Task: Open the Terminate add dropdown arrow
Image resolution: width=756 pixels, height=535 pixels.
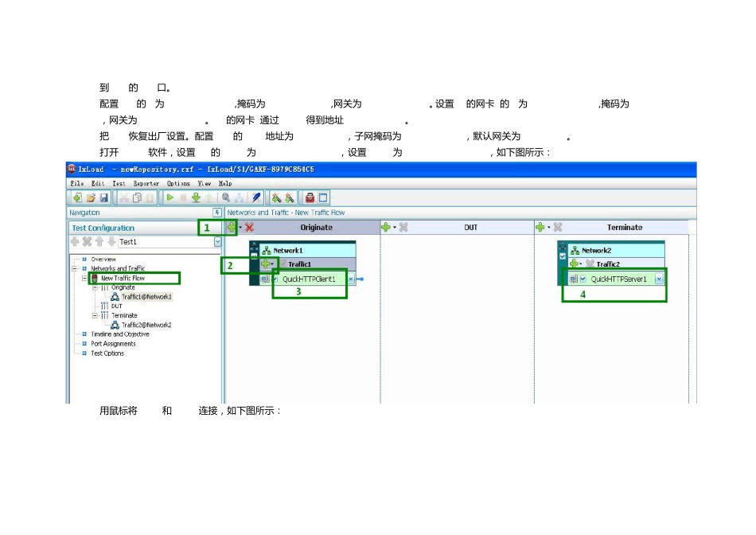Action: 548,227
